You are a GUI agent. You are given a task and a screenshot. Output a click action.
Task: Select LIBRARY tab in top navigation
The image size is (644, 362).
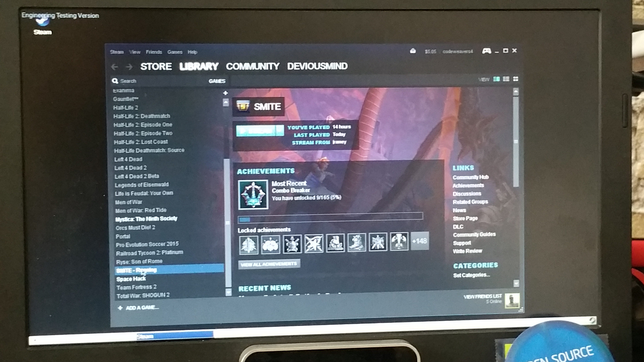tap(199, 66)
